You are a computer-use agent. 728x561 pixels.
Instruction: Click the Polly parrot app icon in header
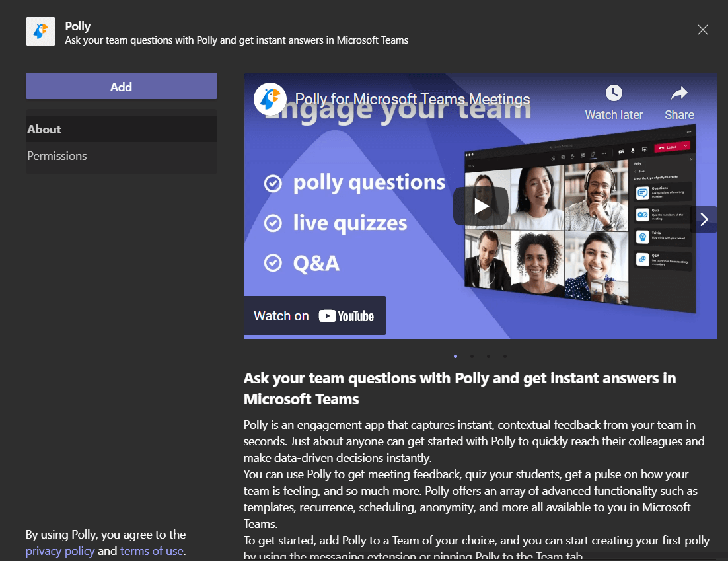pyautogui.click(x=40, y=32)
